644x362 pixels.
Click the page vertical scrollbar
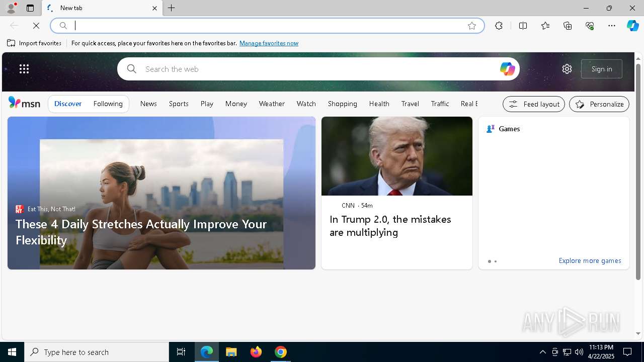(x=638, y=171)
